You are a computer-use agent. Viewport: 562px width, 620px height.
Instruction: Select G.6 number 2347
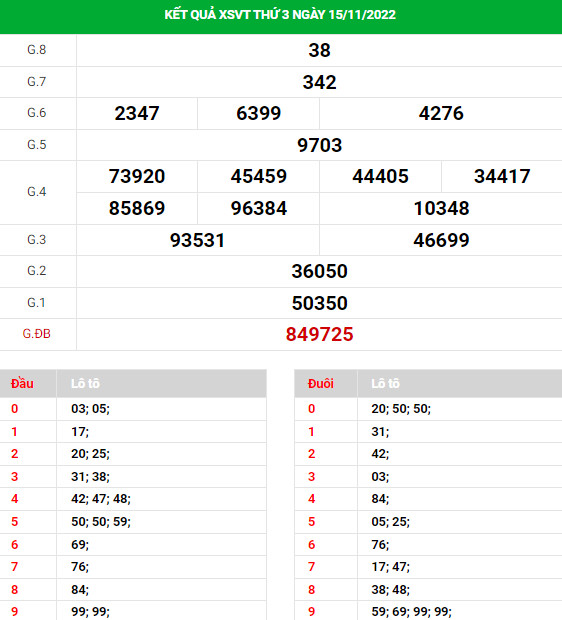(137, 113)
